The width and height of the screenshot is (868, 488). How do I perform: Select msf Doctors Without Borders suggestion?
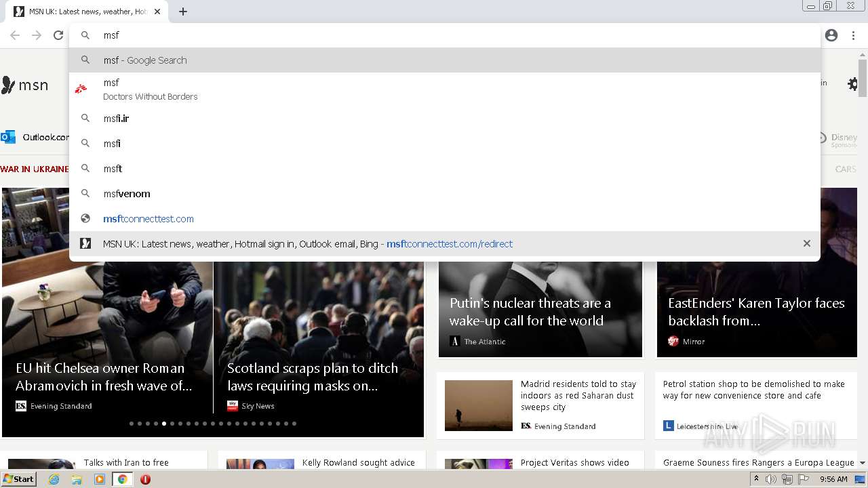[445, 89]
